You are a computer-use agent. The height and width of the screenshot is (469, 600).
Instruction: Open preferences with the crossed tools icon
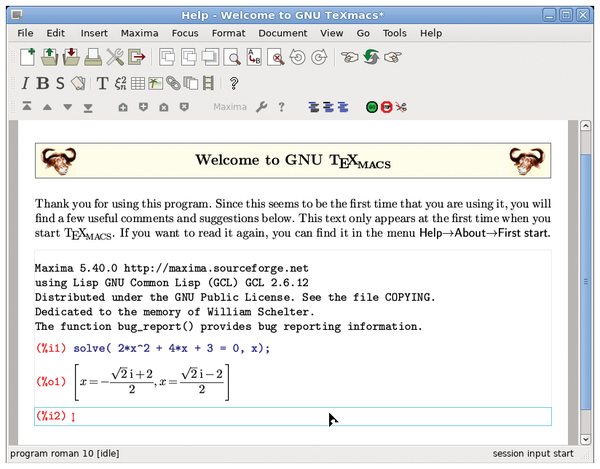tap(115, 57)
